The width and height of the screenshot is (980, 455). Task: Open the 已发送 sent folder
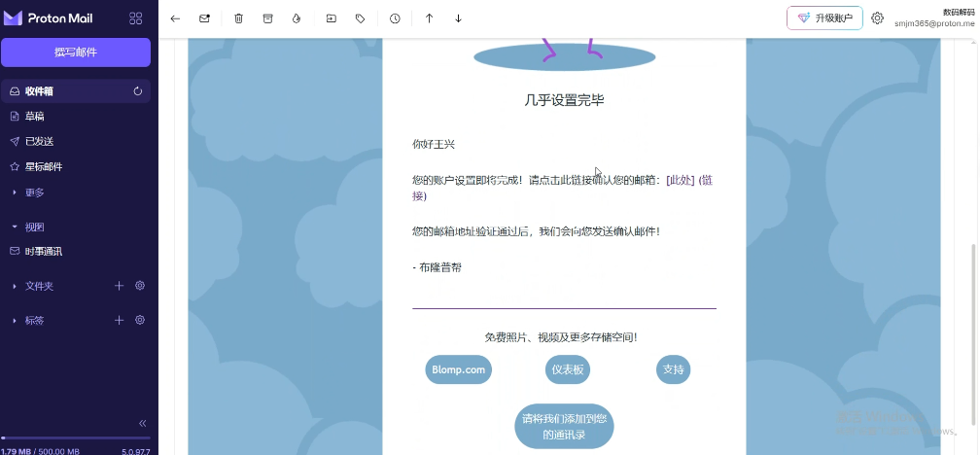click(x=76, y=142)
